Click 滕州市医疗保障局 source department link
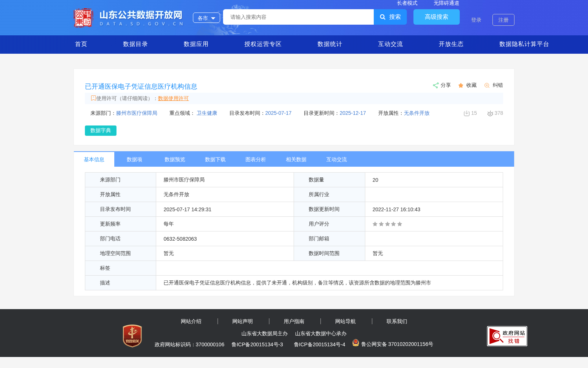The width and height of the screenshot is (588, 368). 137,113
